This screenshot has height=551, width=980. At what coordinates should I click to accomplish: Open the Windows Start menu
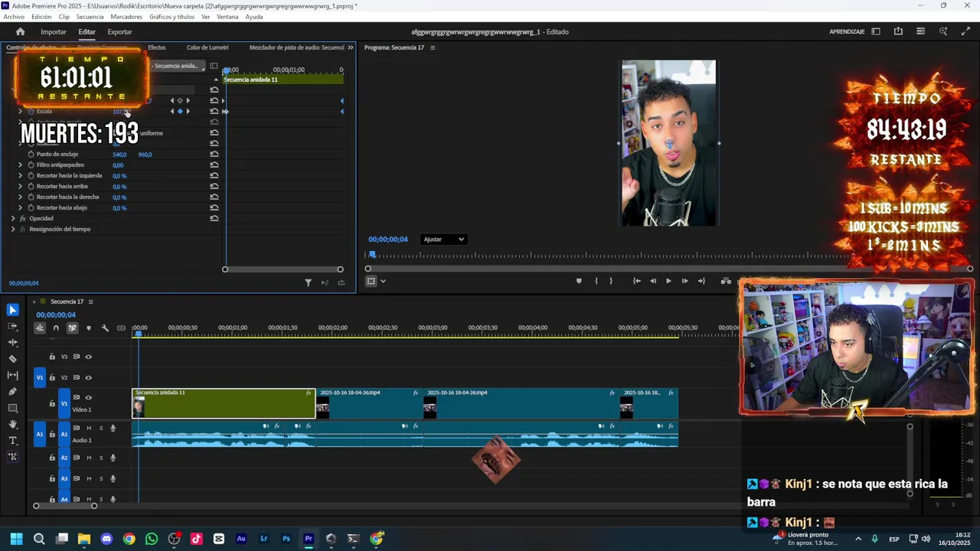pos(17,539)
